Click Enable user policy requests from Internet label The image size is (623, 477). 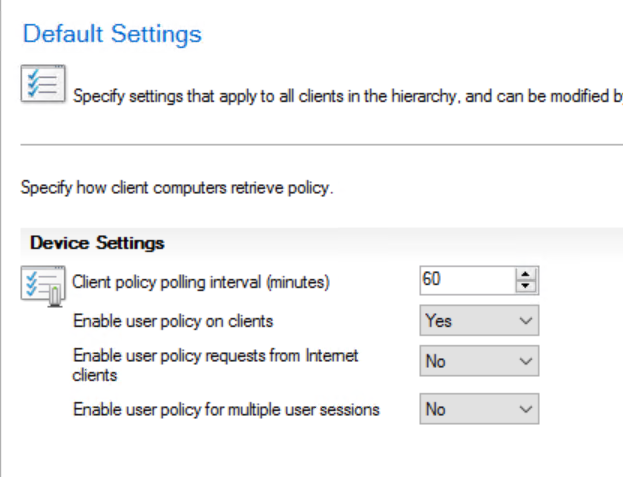[x=215, y=365]
